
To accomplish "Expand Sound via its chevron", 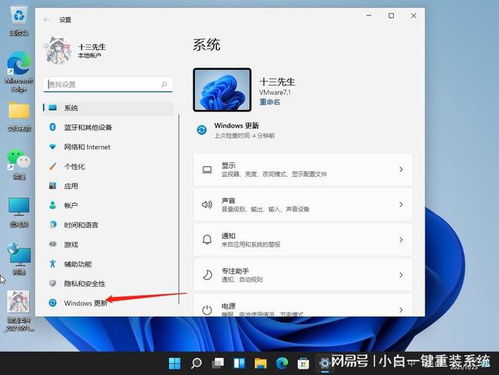I will point(401,205).
